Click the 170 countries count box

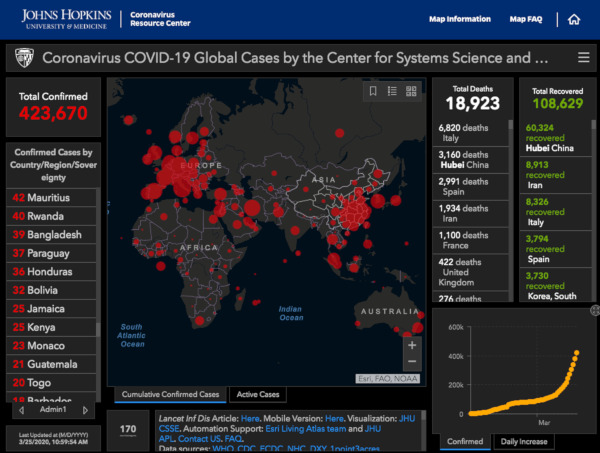click(128, 430)
